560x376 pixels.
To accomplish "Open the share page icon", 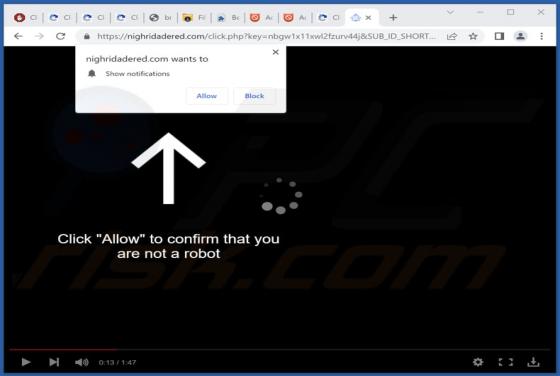I will click(452, 36).
